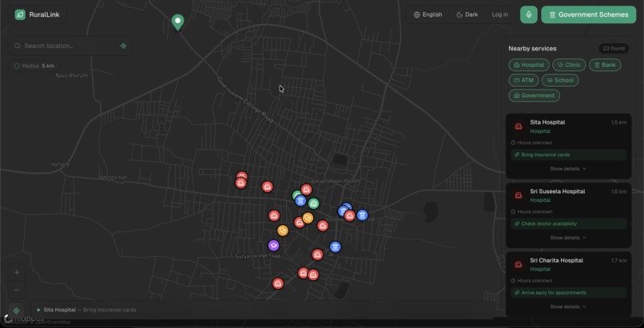644x328 pixels.
Task: Click the Nearby services heading
Action: 532,49
